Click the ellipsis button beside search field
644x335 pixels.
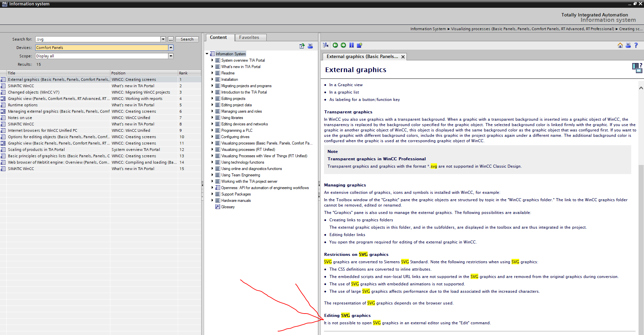tap(171, 39)
